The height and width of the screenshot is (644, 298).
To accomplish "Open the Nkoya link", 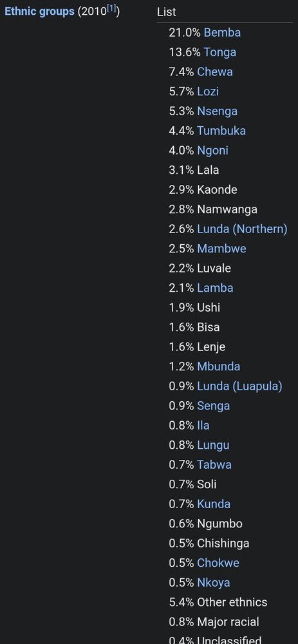I will (x=214, y=582).
